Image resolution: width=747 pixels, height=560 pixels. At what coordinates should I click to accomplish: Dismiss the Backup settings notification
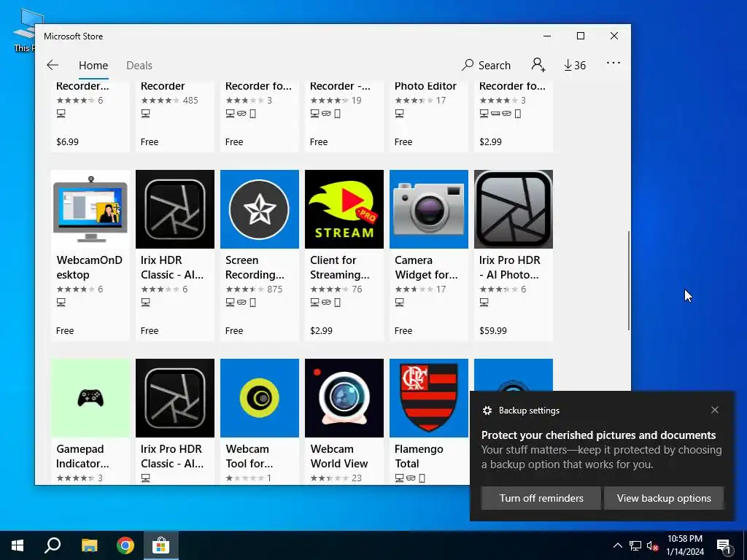click(x=715, y=410)
